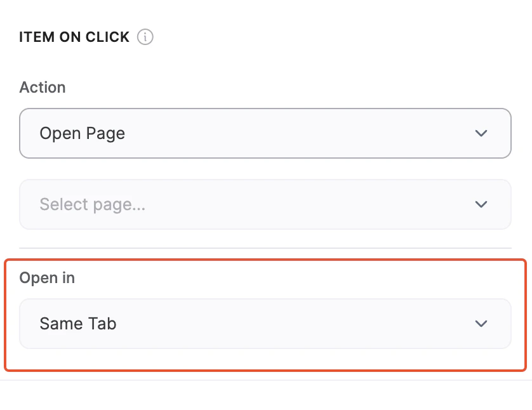Click the Open in label text
Viewport: 532px width, 410px height.
point(47,277)
